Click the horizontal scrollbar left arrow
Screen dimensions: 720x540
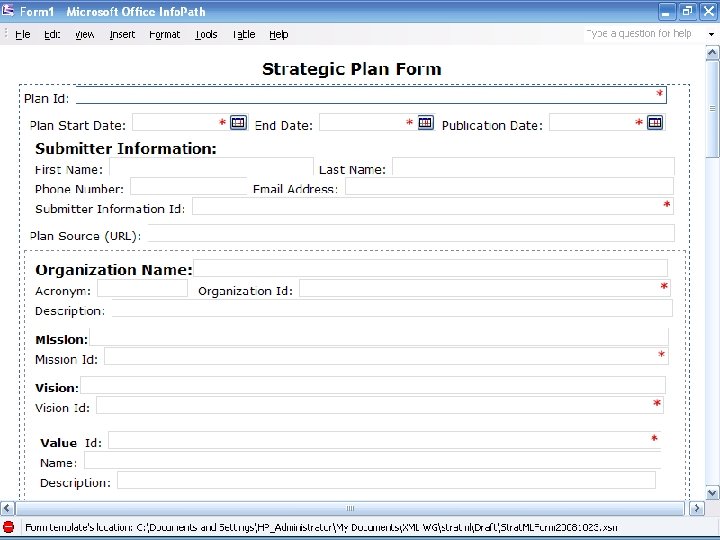[x=7, y=508]
